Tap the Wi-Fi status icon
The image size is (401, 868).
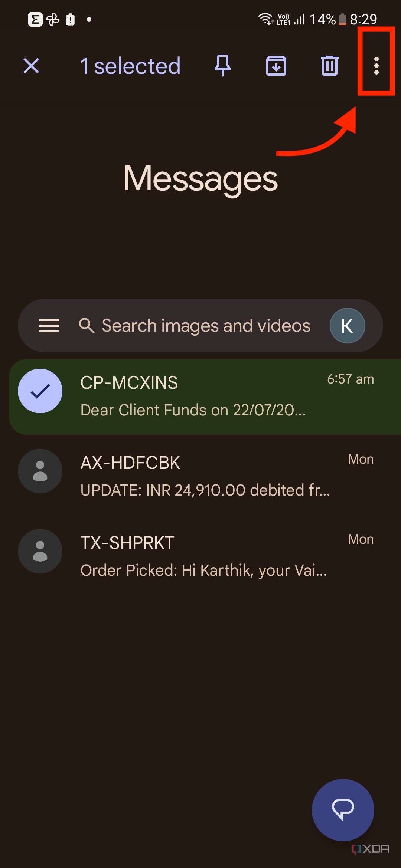tap(266, 19)
